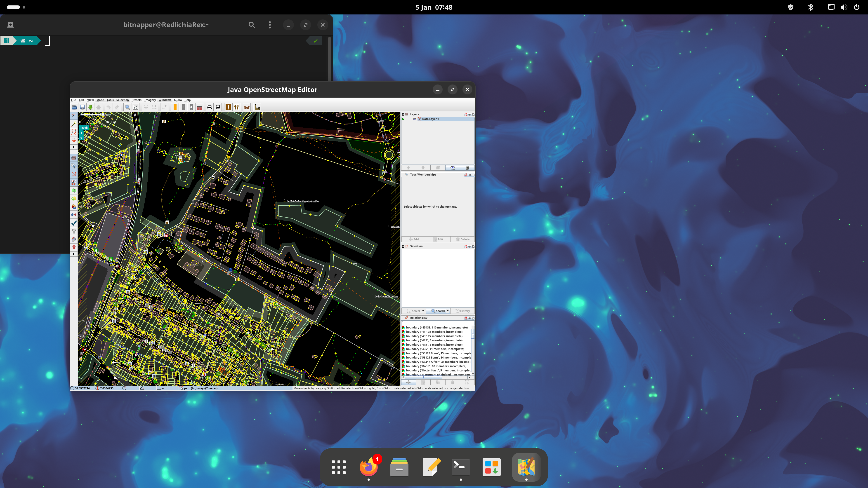Open the search magnifier in the toolbar
868x488 pixels.
[x=127, y=107]
